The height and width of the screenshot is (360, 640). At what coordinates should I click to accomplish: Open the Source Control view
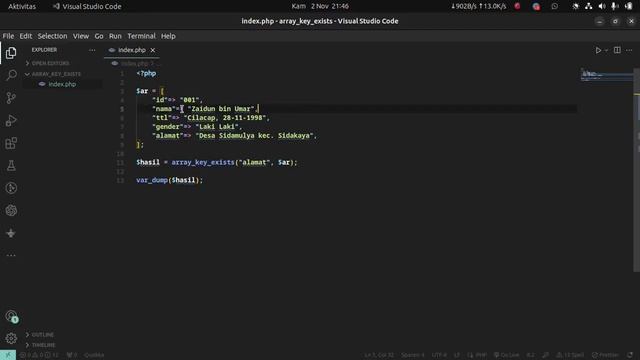point(11,98)
